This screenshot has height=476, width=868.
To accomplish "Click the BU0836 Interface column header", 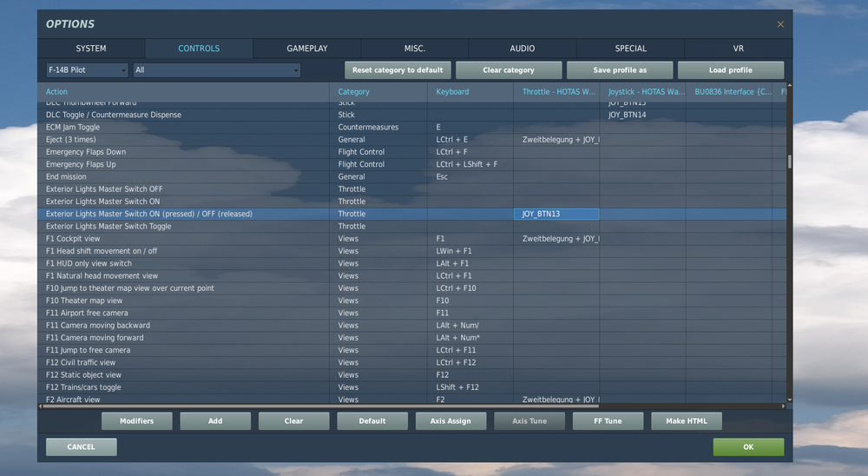I will click(729, 92).
